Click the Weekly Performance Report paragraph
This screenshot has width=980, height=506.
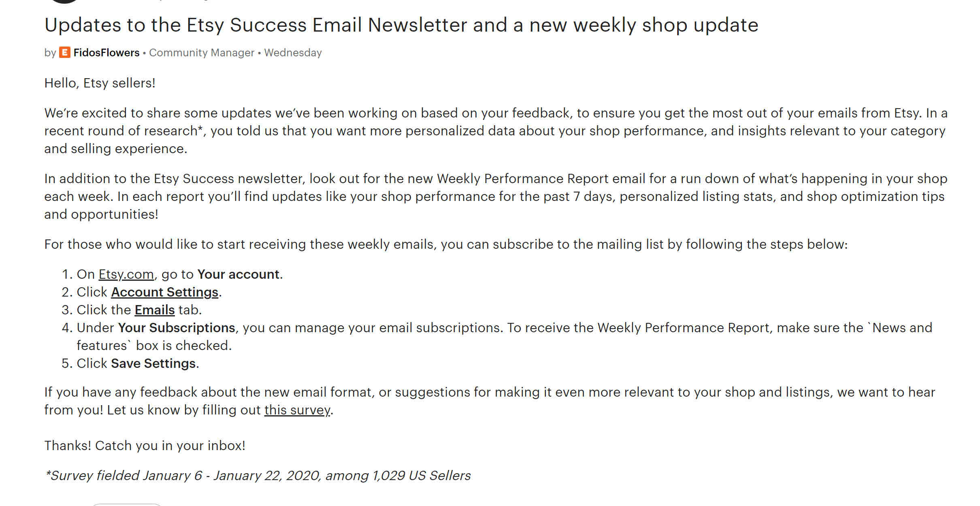[496, 196]
